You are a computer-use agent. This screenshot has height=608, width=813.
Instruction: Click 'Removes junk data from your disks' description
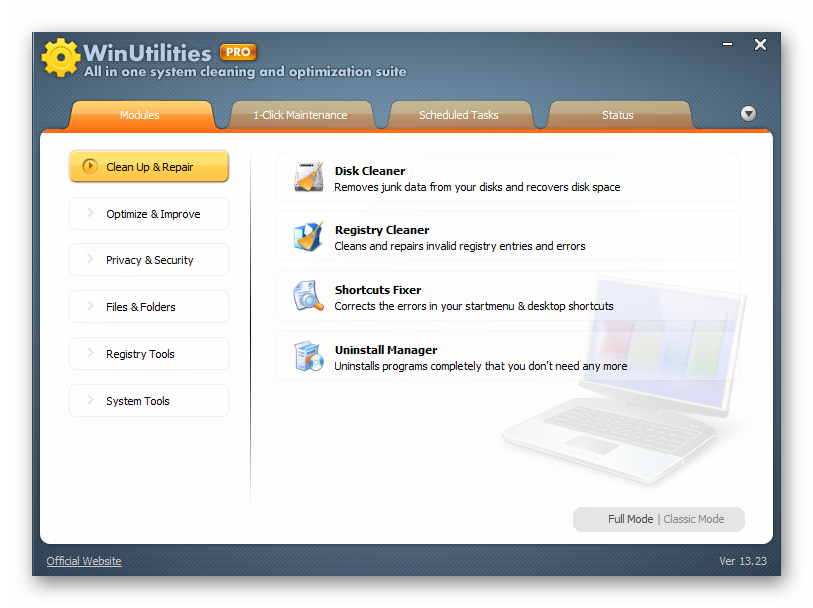(477, 187)
